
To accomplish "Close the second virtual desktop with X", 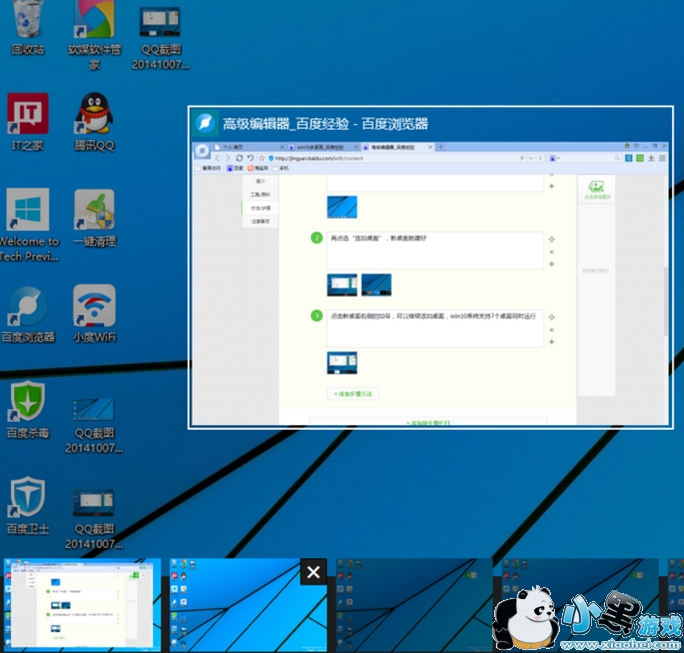I will (x=314, y=572).
